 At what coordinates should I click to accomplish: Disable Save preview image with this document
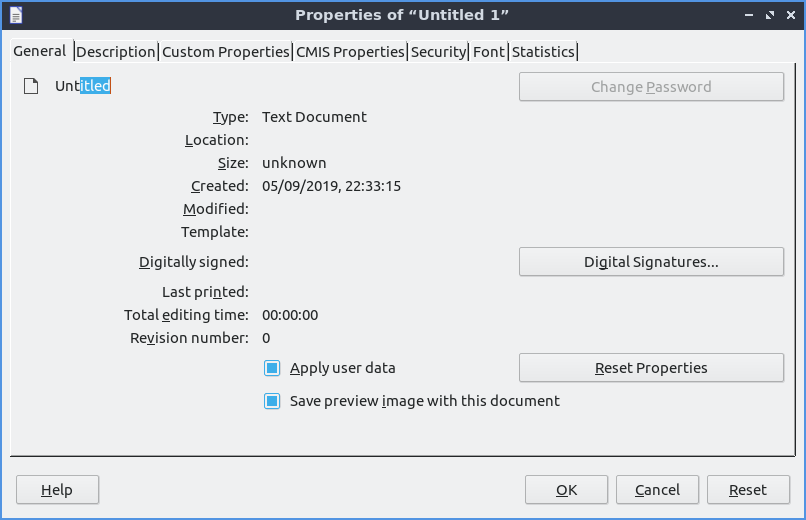click(x=272, y=401)
